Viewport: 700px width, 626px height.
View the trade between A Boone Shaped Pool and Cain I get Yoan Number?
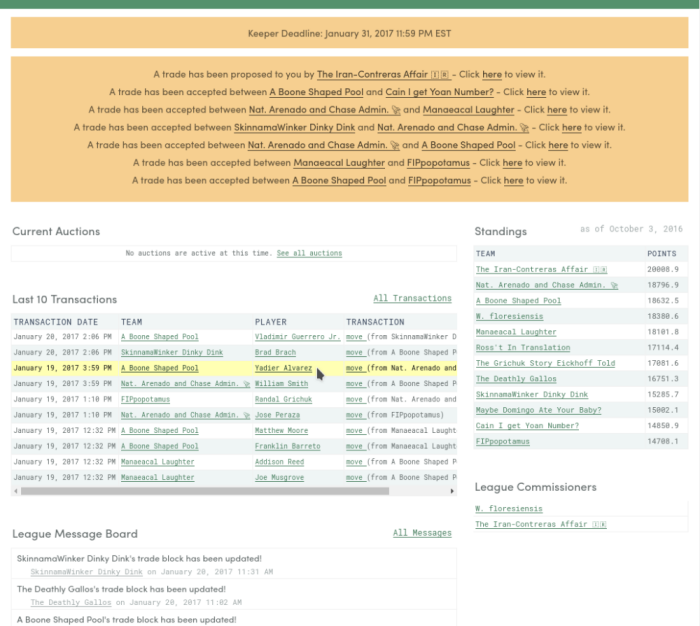coord(536,92)
